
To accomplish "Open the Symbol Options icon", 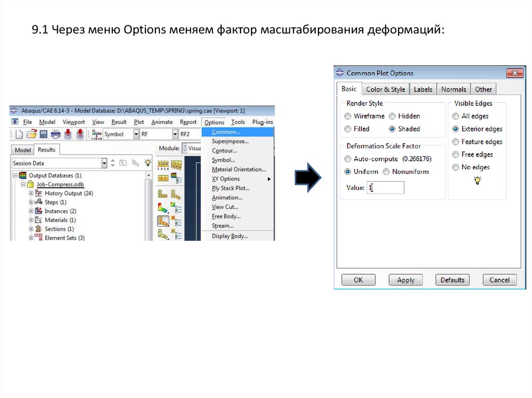I will click(x=176, y=222).
